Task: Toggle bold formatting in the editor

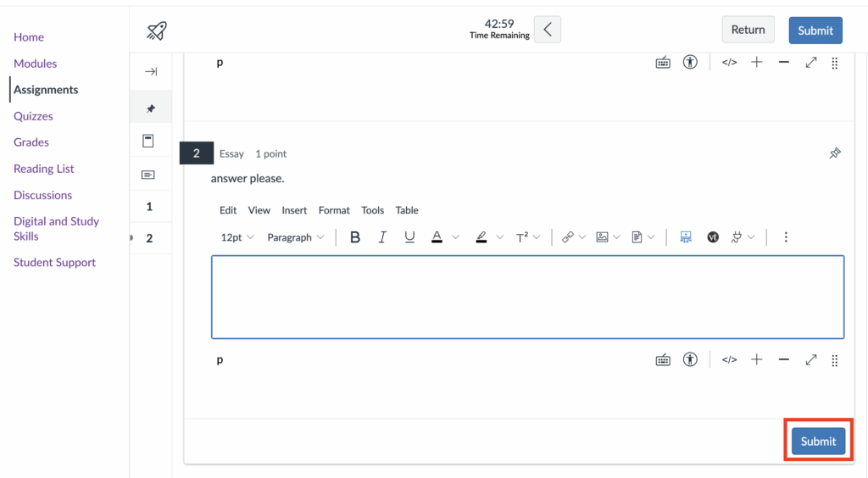Action: tap(355, 237)
